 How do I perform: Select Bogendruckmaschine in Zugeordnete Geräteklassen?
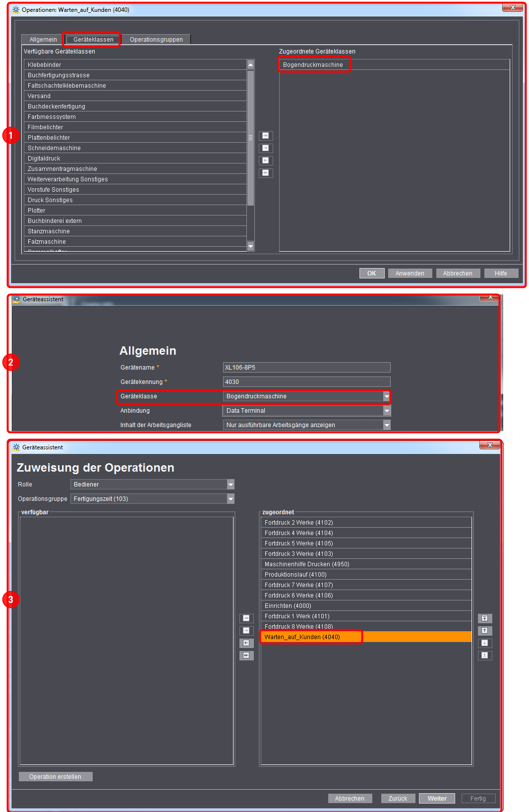395,65
